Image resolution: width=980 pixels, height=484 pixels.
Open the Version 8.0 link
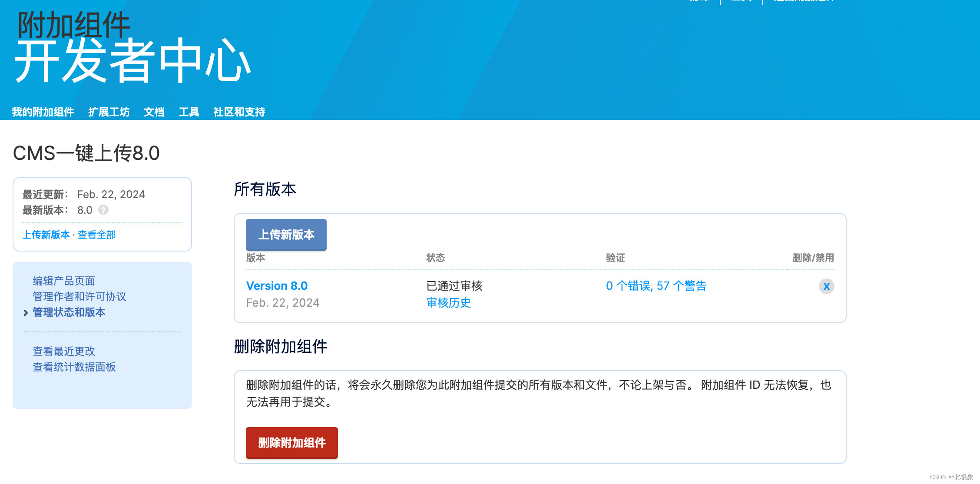pyautogui.click(x=277, y=286)
